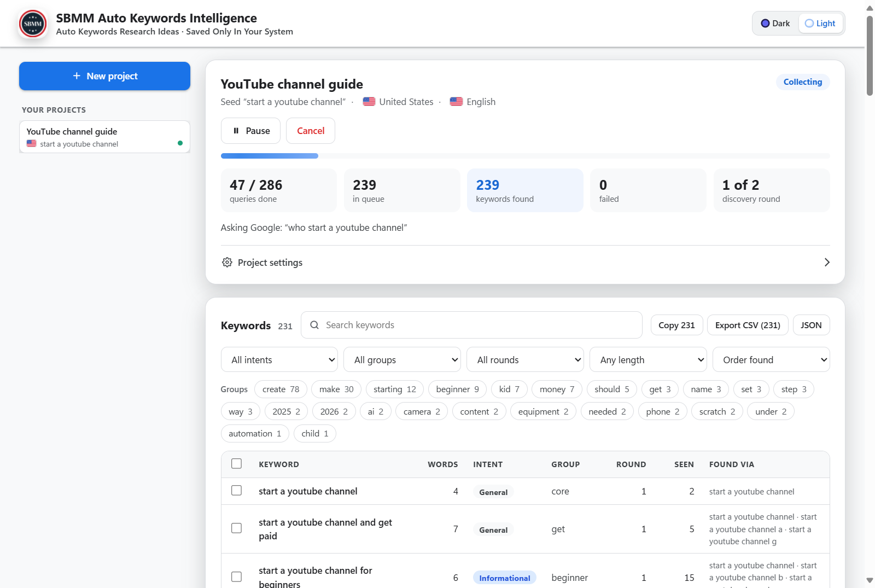Select the needed group chip
Image resolution: width=875 pixels, height=588 pixels.
607,412
